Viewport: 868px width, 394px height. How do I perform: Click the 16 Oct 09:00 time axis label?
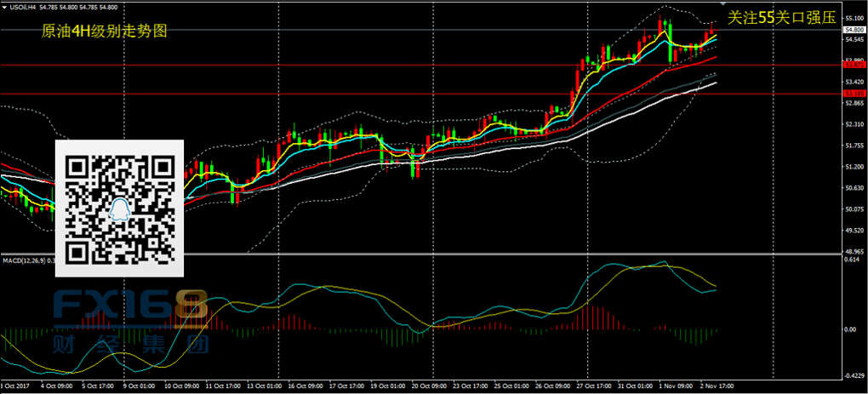pyautogui.click(x=304, y=385)
